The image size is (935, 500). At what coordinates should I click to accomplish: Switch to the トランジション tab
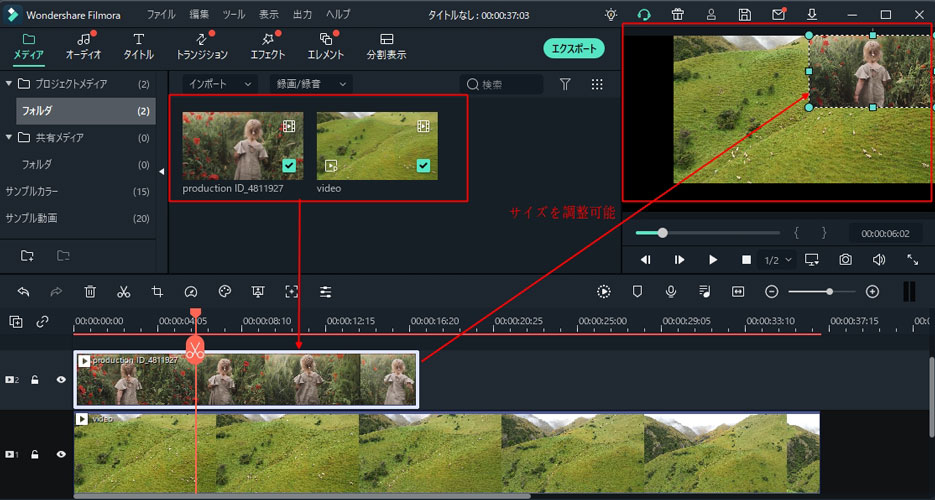click(202, 47)
